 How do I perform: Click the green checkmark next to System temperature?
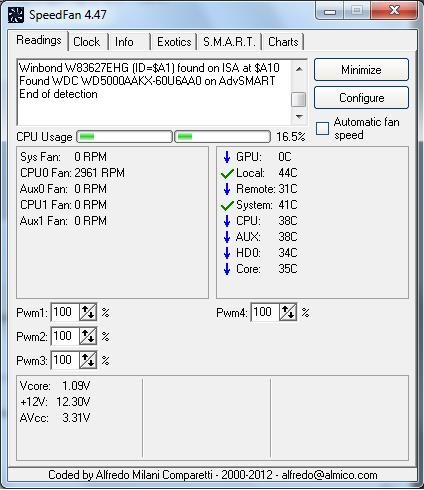[x=227, y=205]
